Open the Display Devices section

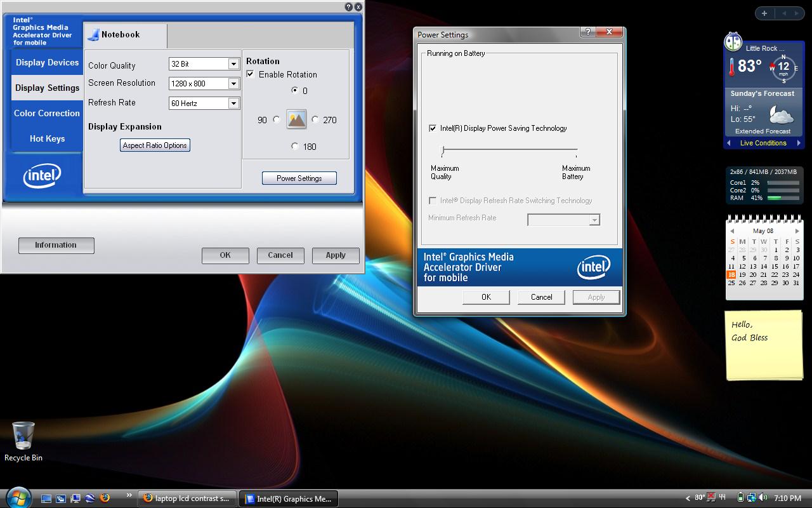click(x=47, y=62)
